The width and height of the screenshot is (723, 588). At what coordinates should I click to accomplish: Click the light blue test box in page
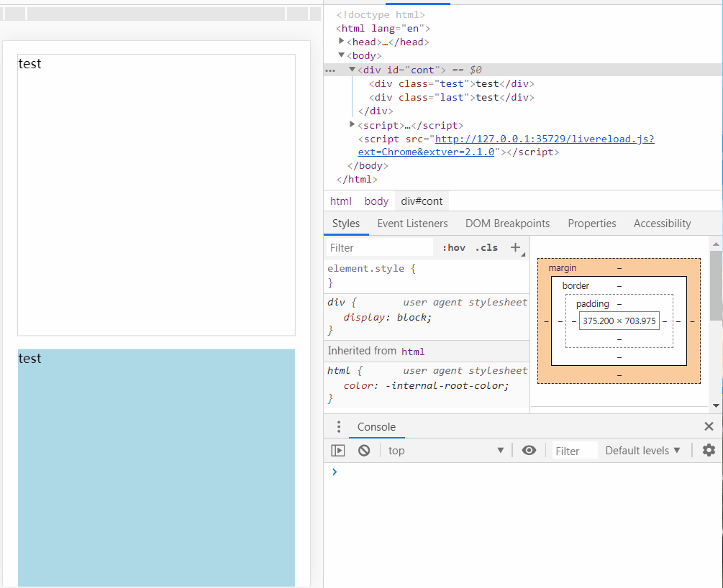[x=156, y=467]
